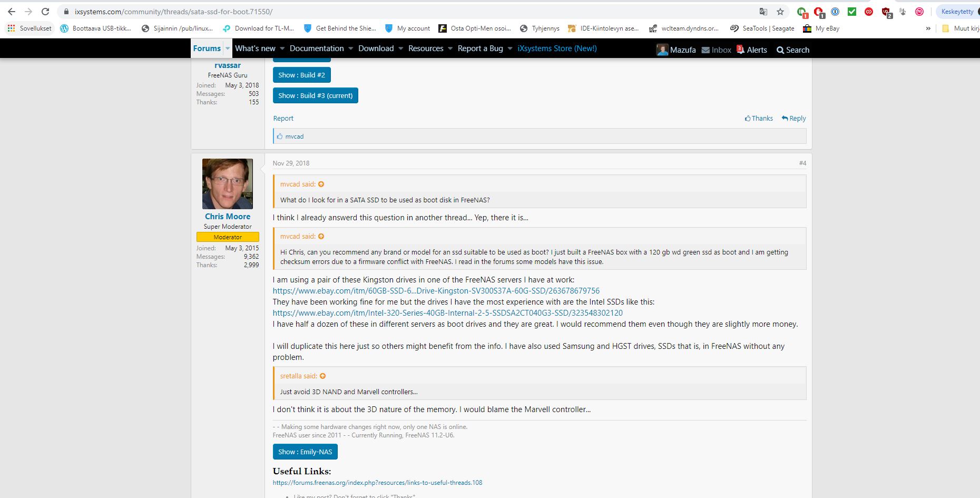Screen dimensions: 980x498
Task: Open the rvassar username link
Action: click(x=228, y=65)
